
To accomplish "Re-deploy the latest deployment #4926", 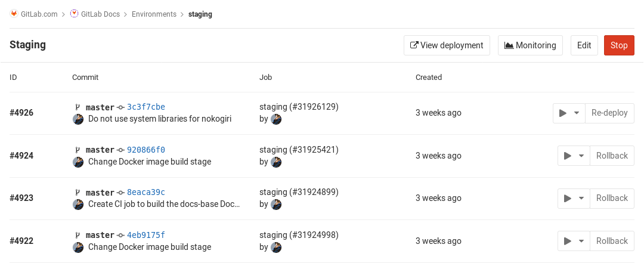I will tap(609, 113).
